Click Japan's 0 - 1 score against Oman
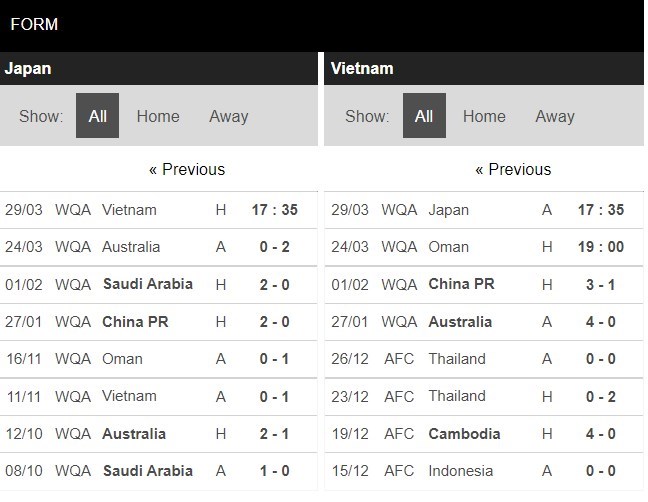Screen dimensions: 648x502 (274, 359)
